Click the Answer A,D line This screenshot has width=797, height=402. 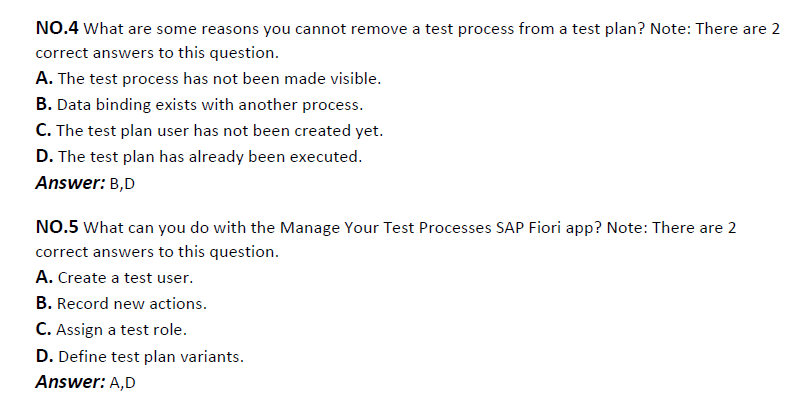coord(85,382)
